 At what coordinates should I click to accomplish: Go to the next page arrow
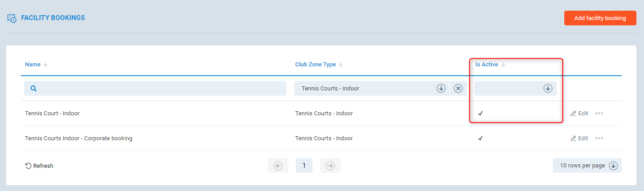[330, 166]
